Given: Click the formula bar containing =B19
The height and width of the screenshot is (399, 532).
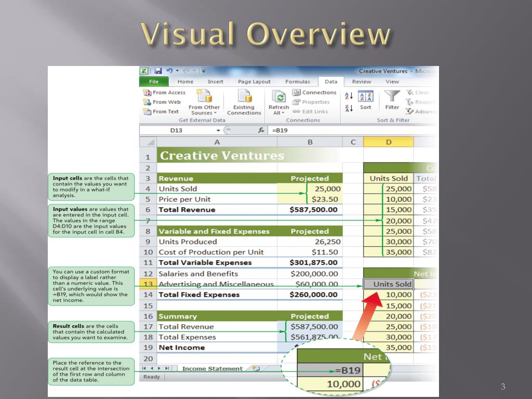Looking at the screenshot, I should point(353,130).
